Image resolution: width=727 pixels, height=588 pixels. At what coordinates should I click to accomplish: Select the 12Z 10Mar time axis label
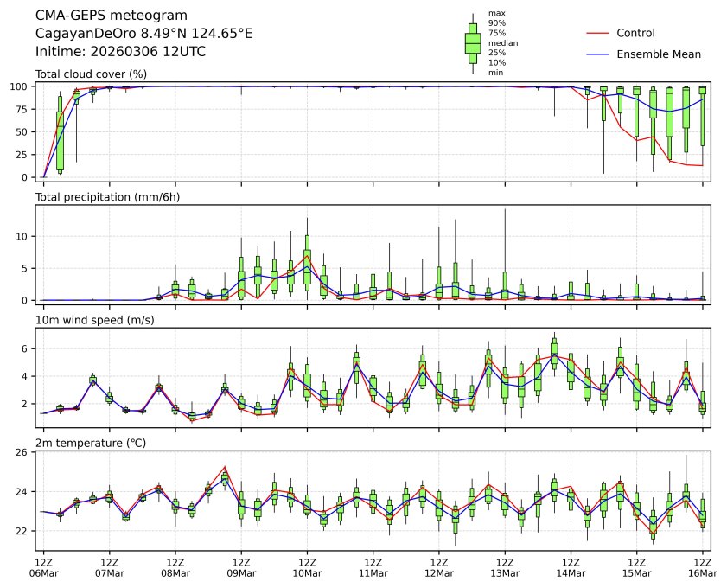point(308,566)
